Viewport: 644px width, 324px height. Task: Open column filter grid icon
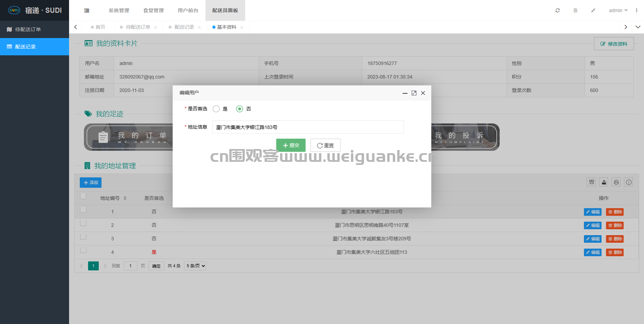[592, 182]
